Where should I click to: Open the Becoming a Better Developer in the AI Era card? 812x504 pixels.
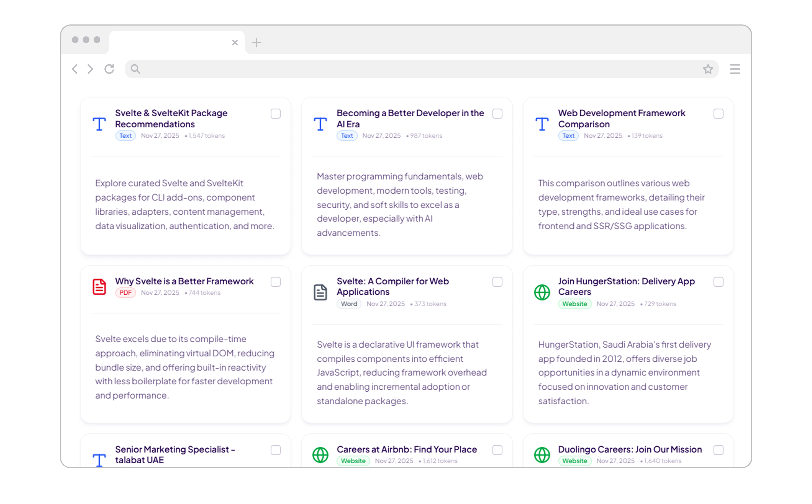410,118
